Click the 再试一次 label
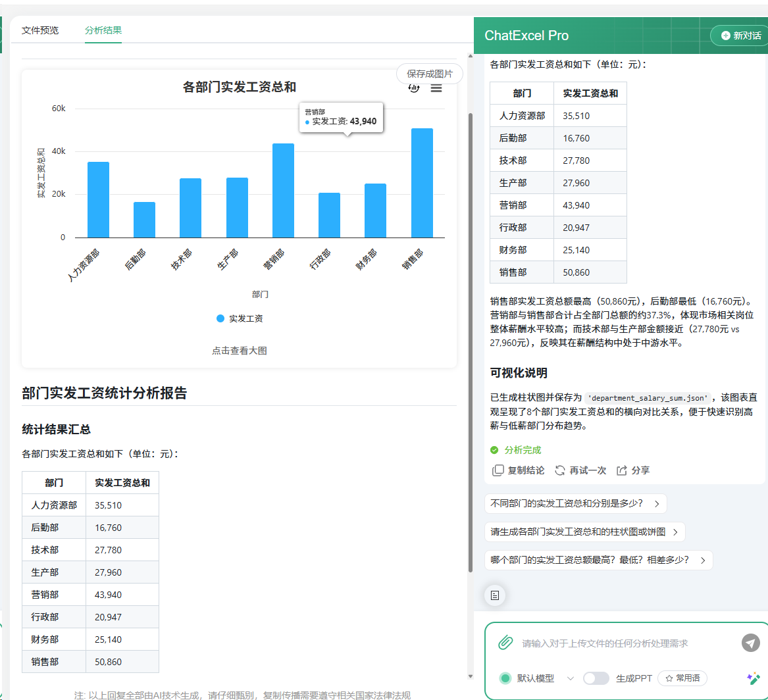Viewport: 768px width, 700px height. [588, 470]
